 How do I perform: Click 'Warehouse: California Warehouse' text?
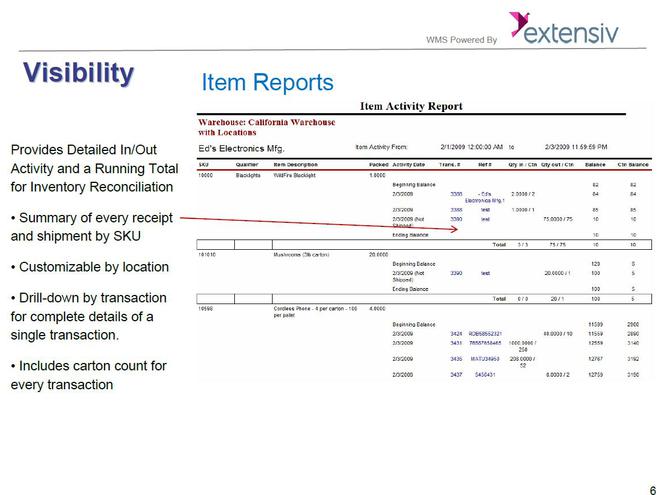[x=267, y=122]
